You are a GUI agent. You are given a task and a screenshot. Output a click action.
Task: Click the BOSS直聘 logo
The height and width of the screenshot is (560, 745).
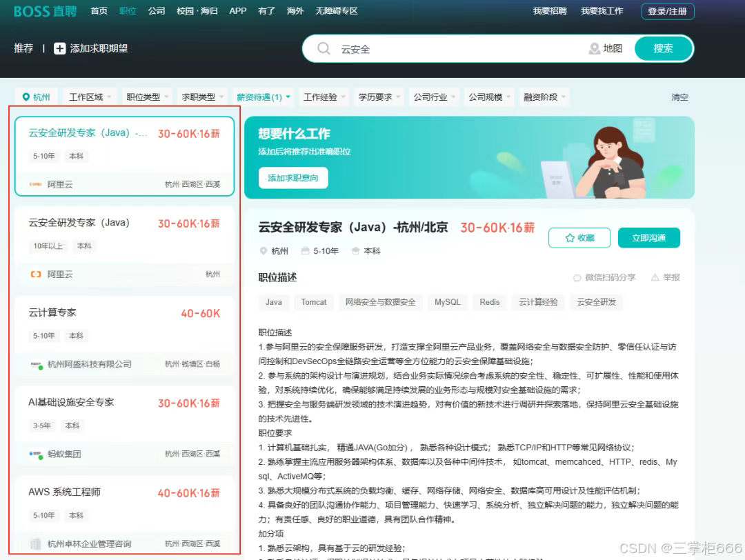45,11
